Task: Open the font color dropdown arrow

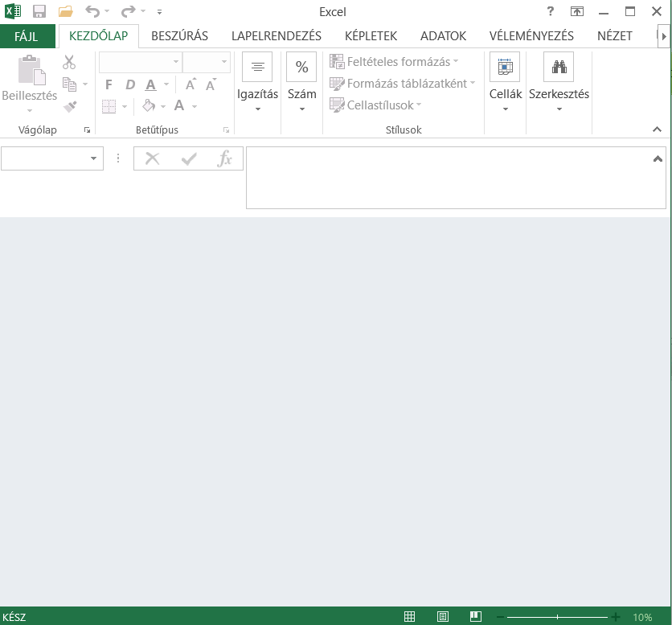Action: tap(195, 106)
